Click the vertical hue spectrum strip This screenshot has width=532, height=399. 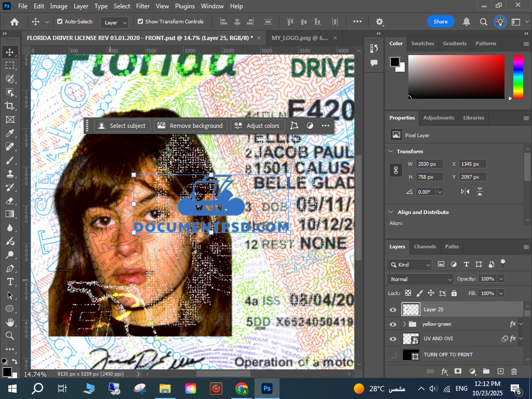518,76
